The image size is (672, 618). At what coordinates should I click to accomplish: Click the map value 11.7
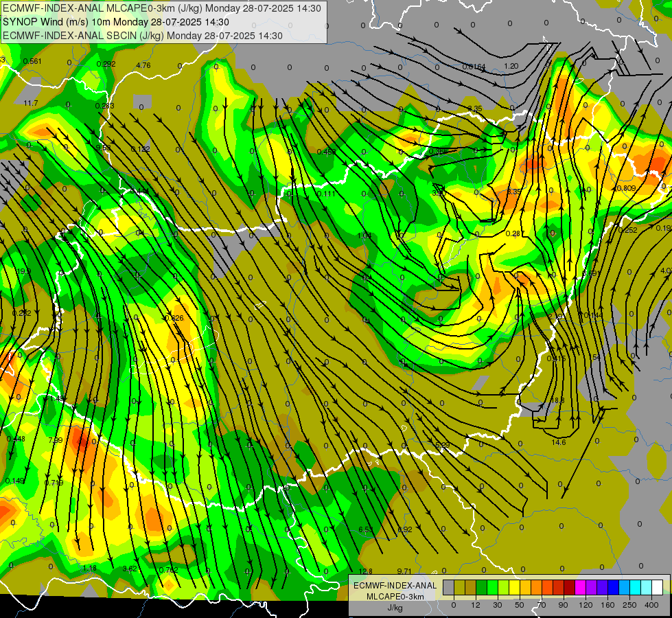[31, 104]
